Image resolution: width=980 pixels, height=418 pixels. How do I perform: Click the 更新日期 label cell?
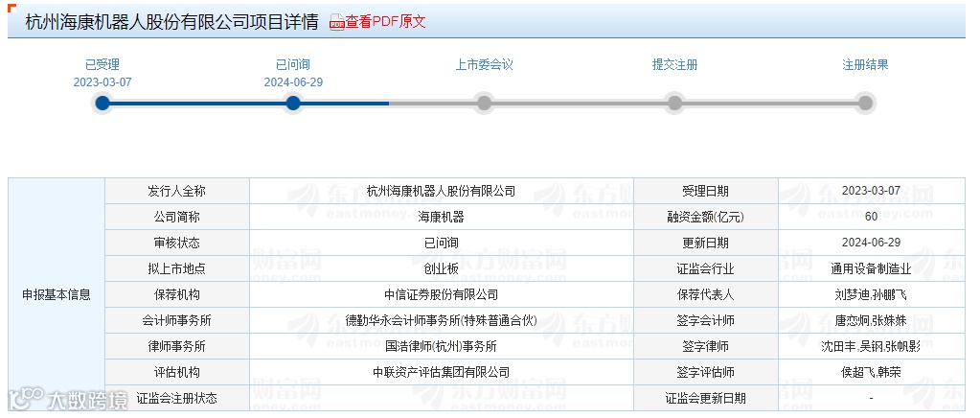tap(706, 243)
